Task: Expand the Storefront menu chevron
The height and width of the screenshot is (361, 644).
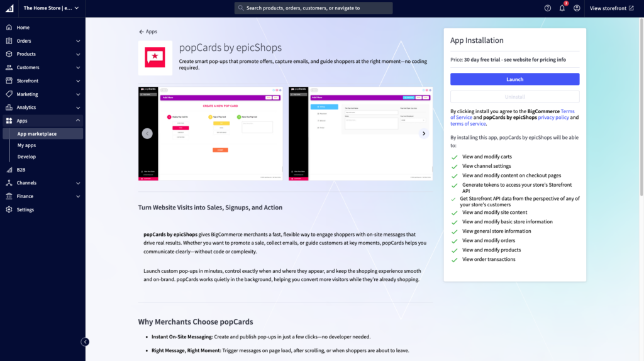Action: coord(78,81)
